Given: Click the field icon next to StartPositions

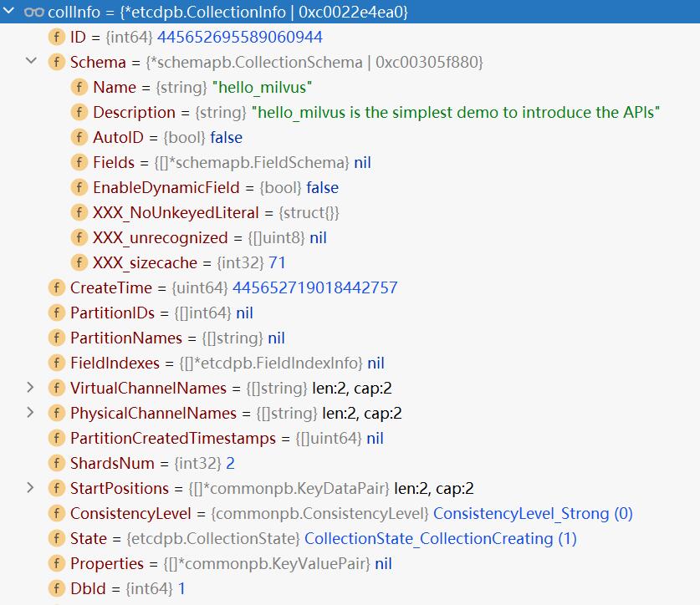Looking at the screenshot, I should [x=57, y=488].
